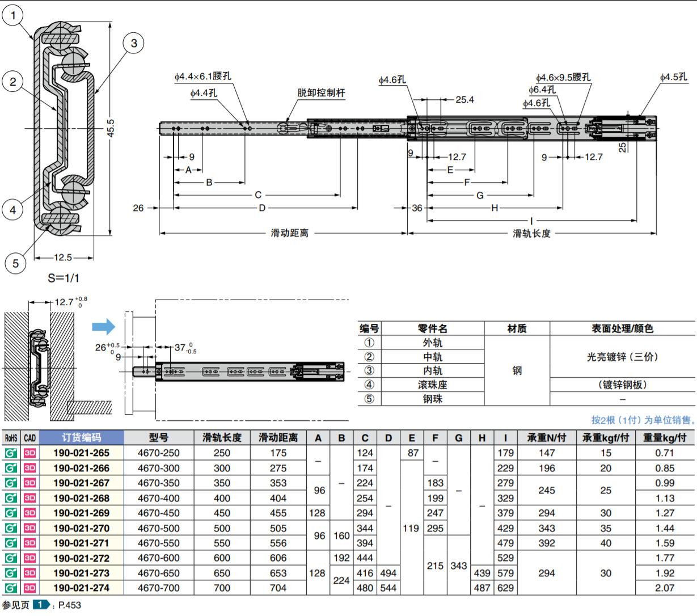Click part name 滚珠座 in the parts table
The height and width of the screenshot is (616, 697).
coord(433,385)
